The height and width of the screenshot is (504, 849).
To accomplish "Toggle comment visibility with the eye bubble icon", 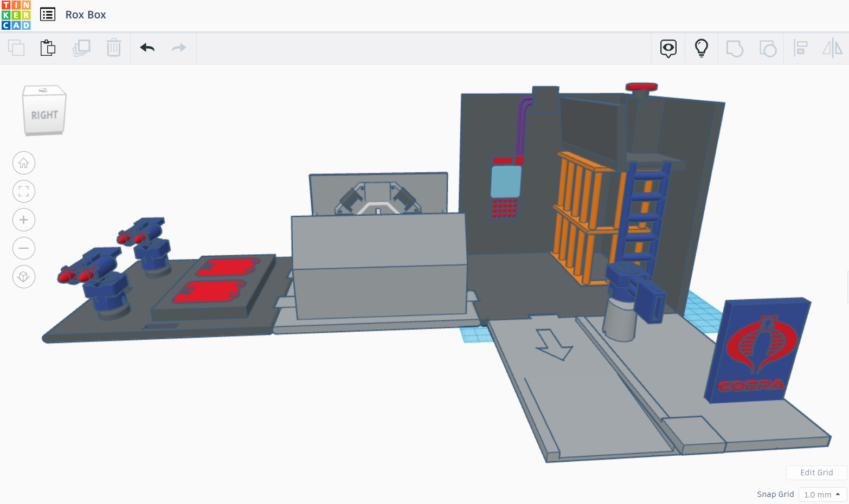I will 668,48.
